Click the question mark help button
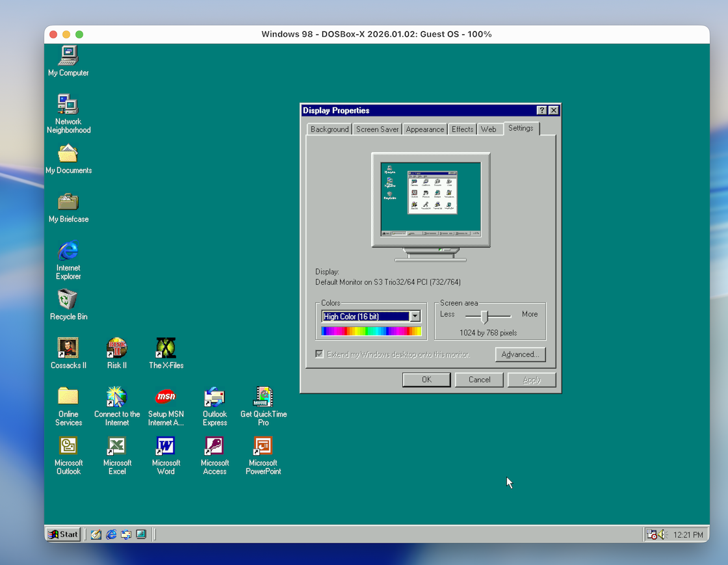Viewport: 728px width, 565px height. 541,110
